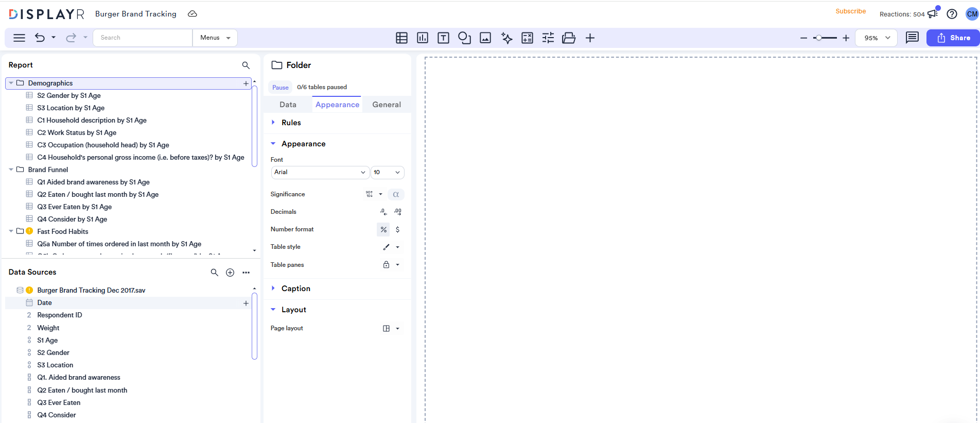Open the comments panel icon
Viewport: 980px width, 423px height.
click(912, 38)
